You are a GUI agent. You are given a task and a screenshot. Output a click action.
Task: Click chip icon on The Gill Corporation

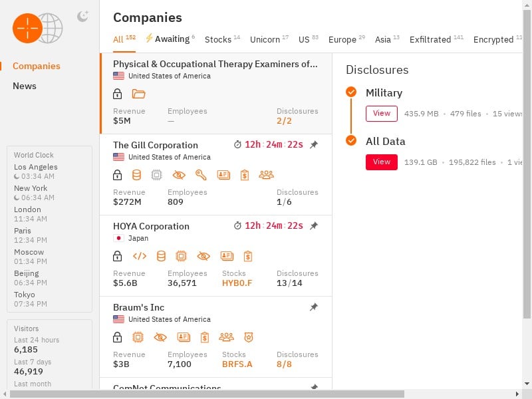coord(156,175)
